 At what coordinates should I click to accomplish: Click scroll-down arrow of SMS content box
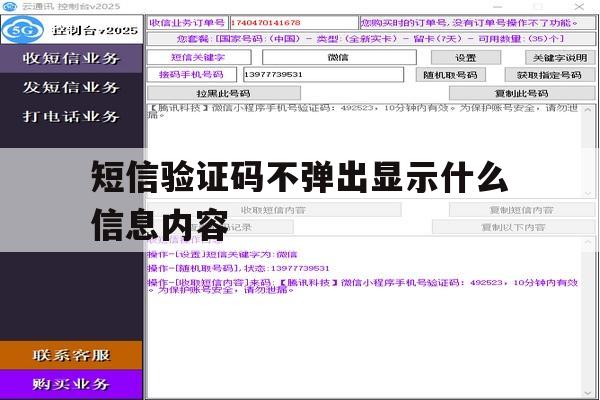(x=588, y=193)
